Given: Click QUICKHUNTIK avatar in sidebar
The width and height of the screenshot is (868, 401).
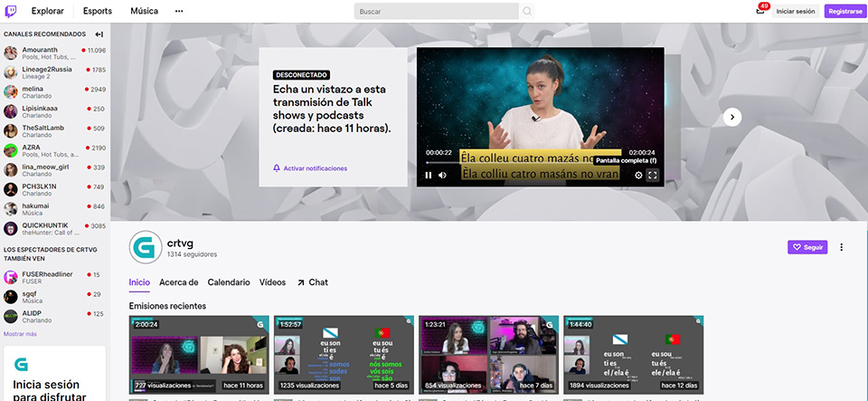Looking at the screenshot, I should 11,228.
